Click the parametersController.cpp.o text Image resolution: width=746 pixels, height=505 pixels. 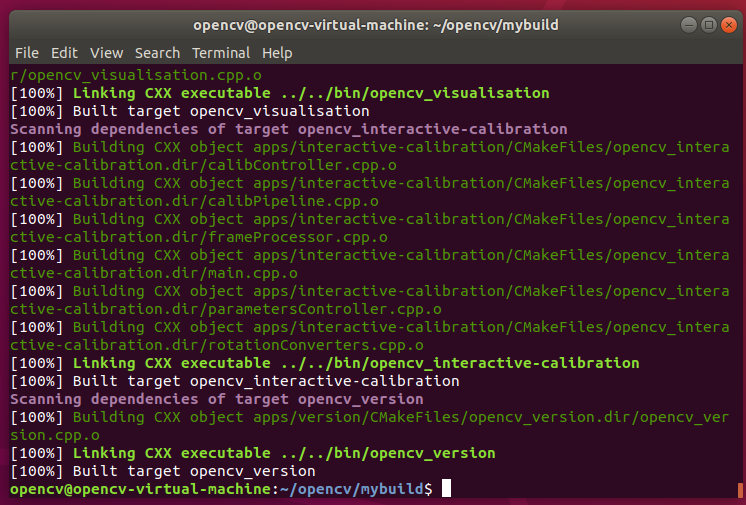tap(325, 309)
